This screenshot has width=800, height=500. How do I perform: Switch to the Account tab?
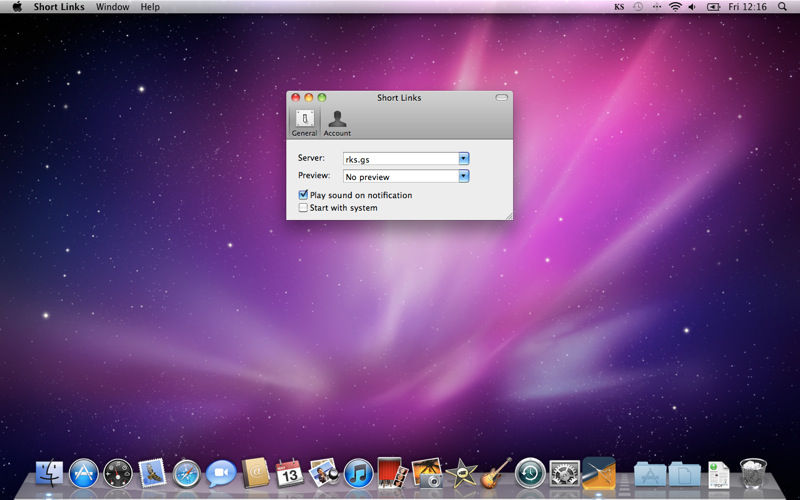tap(337, 123)
